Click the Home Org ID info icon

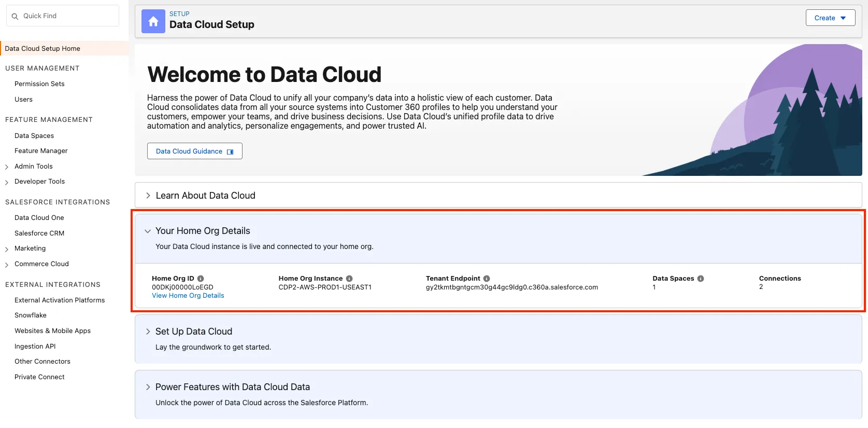[x=201, y=279]
